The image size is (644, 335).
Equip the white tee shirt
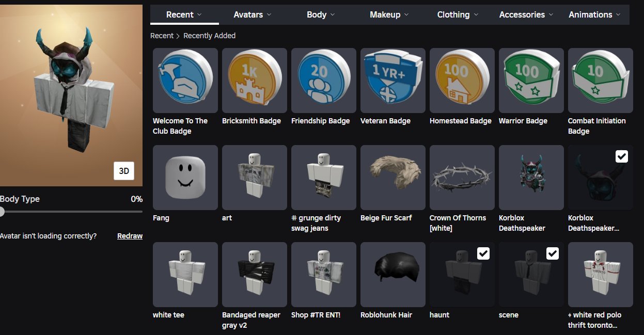pyautogui.click(x=185, y=275)
